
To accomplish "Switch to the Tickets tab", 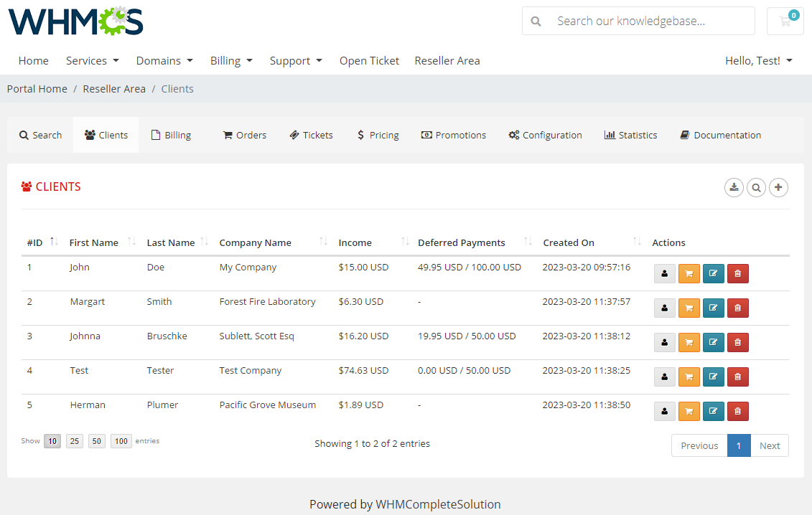I will point(311,135).
